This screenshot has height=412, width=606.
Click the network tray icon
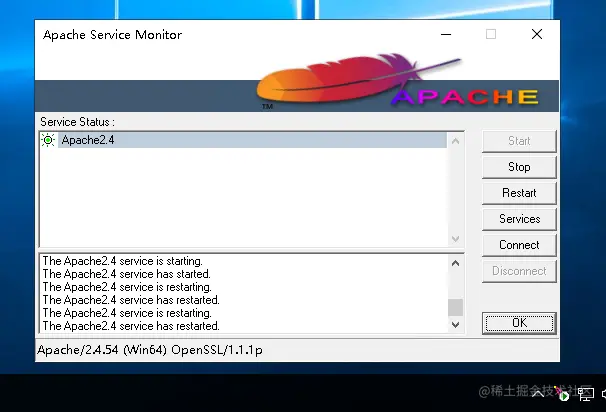click(x=586, y=394)
